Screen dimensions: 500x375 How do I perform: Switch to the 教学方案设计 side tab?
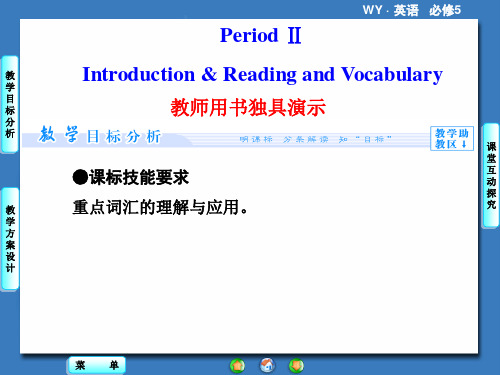pos(10,239)
